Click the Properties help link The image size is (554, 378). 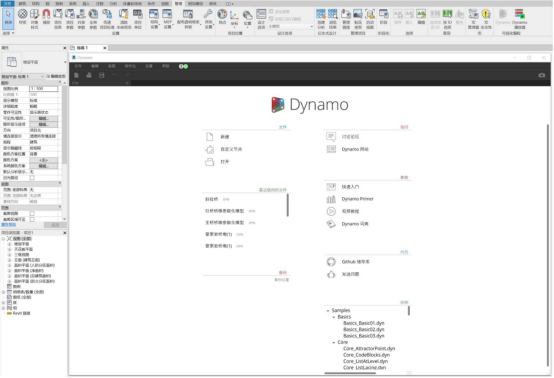(8, 225)
